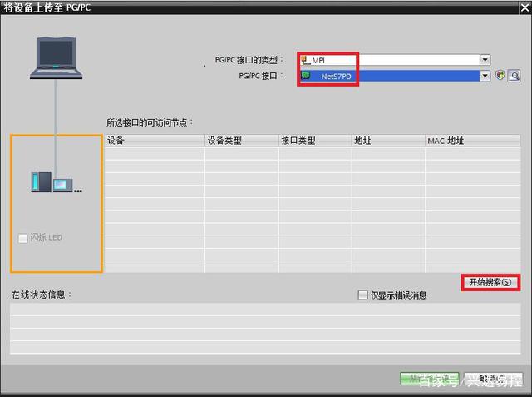Screen dimensions: 532x397
Task: Click the MAC 地址 column header
Action: [473, 141]
